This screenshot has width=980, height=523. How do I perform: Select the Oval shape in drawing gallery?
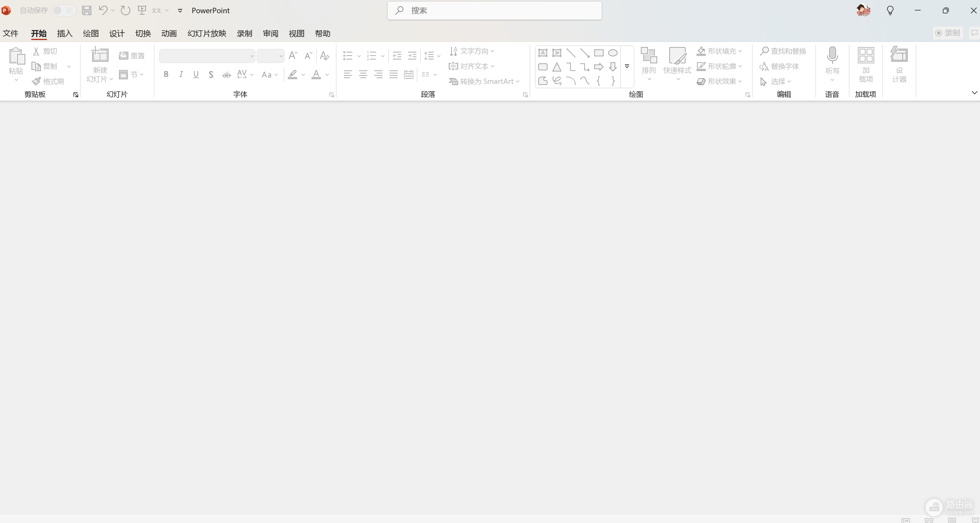(613, 53)
